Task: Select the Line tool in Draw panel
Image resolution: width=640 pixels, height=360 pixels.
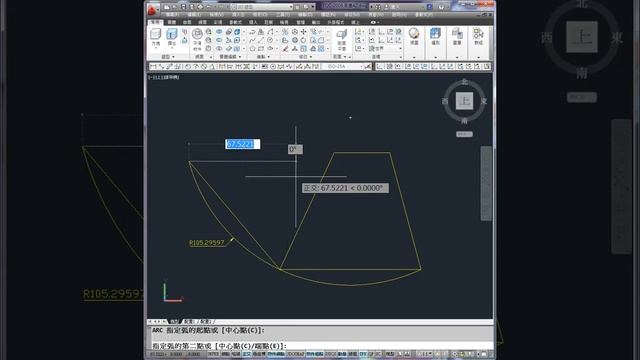Action: coord(260,40)
